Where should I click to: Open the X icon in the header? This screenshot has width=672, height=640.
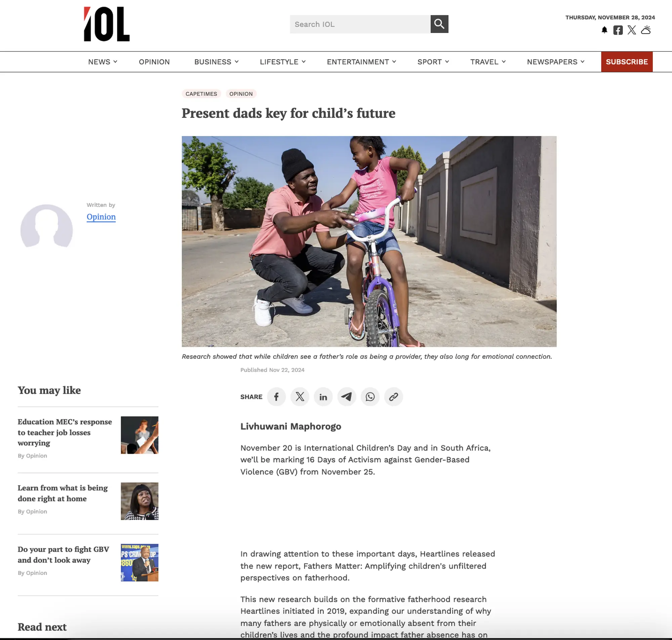pyautogui.click(x=631, y=30)
